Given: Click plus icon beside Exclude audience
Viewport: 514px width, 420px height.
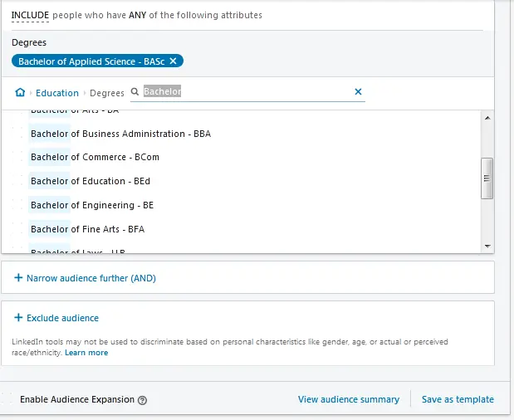Looking at the screenshot, I should (18, 318).
